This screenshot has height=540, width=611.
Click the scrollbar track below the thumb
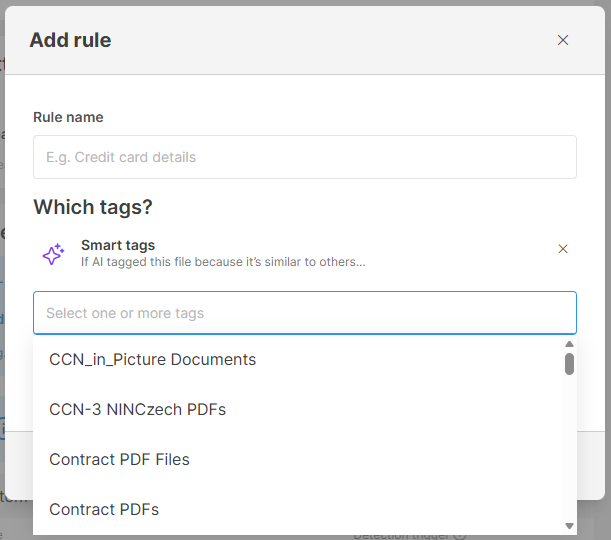569,450
